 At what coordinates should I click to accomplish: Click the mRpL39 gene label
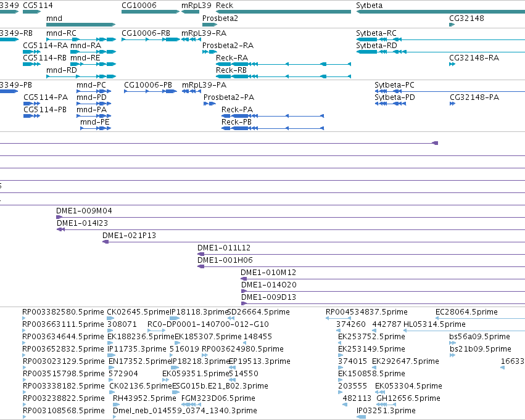[x=196, y=6]
